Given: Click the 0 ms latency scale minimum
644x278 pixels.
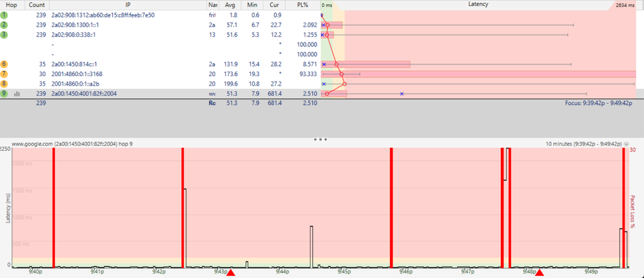Looking at the screenshot, I should (x=327, y=5).
